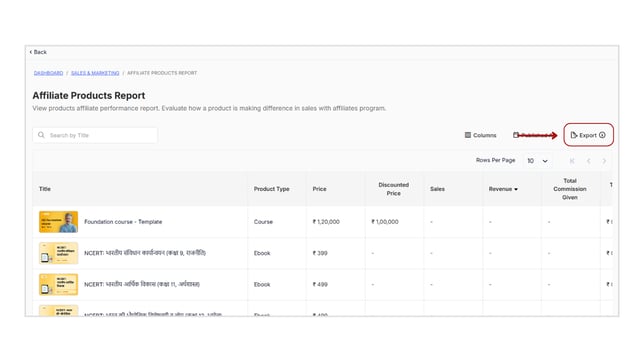Sort by Revenue column header

point(503,189)
